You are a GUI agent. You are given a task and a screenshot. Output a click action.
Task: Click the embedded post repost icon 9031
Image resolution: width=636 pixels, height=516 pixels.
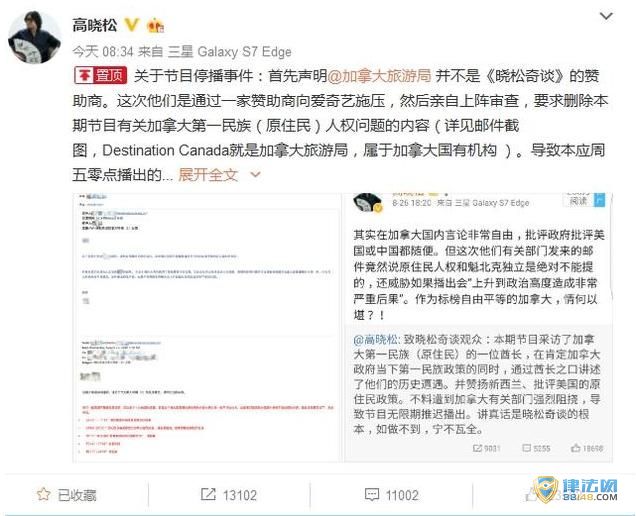pyautogui.click(x=477, y=448)
